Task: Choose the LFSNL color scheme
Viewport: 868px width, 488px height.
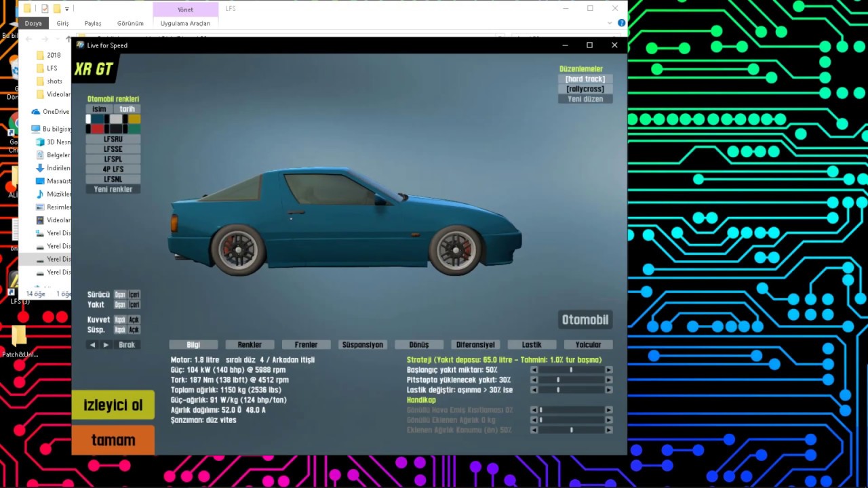Action: 113,179
